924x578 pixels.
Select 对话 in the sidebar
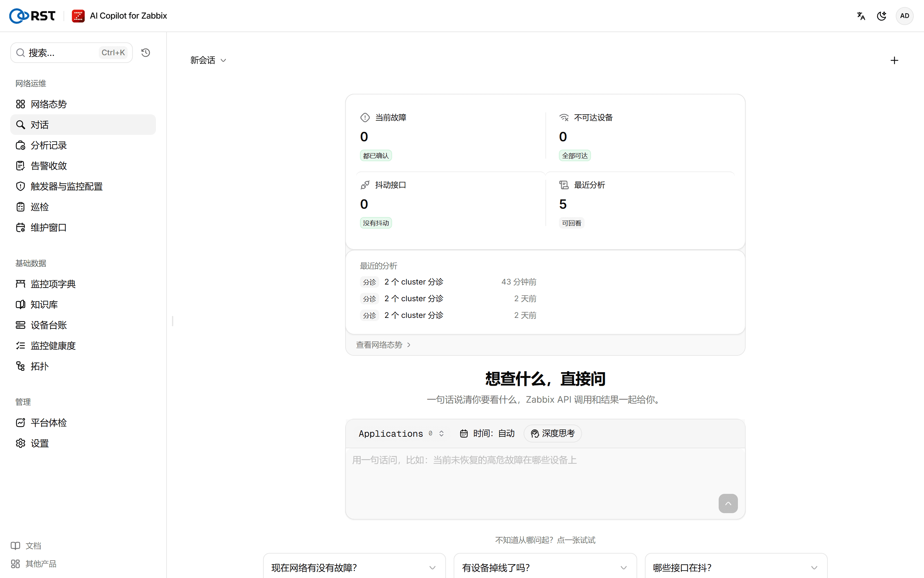click(x=83, y=125)
